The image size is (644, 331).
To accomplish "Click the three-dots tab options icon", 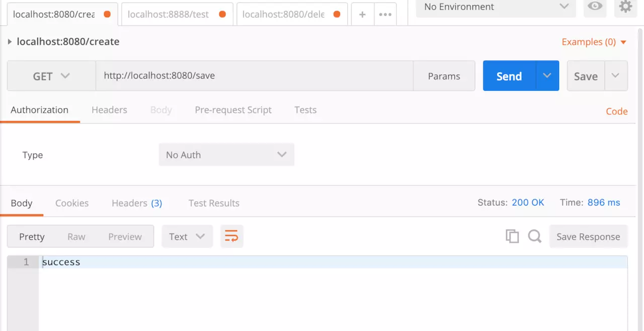I will [x=385, y=15].
